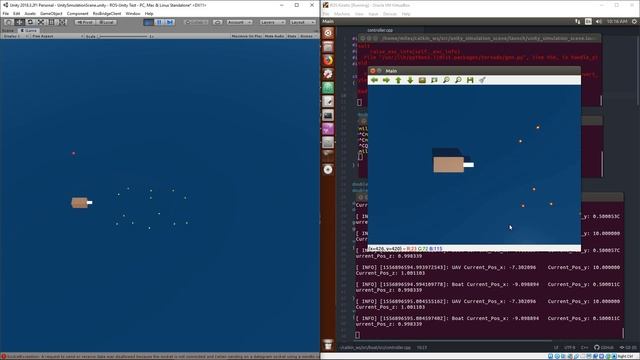
Task: Save image with floppy icon in Main viewer
Action: point(470,80)
